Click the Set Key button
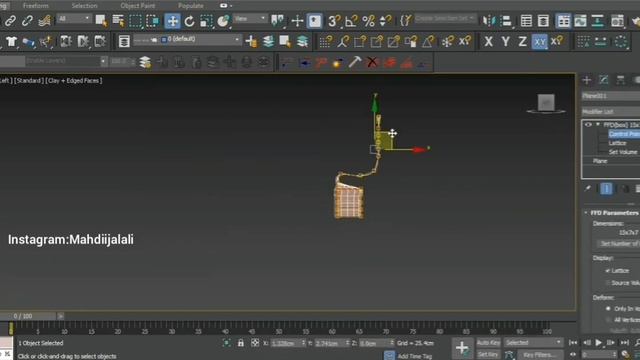 [489, 355]
